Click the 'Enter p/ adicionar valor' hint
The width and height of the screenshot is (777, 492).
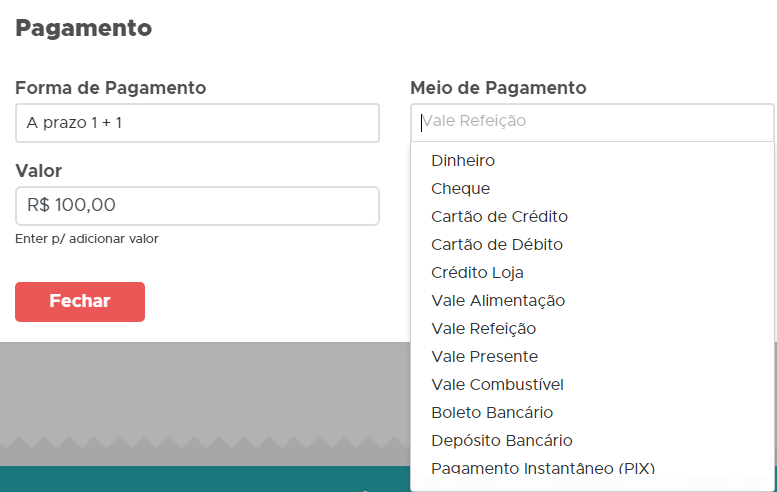click(87, 239)
